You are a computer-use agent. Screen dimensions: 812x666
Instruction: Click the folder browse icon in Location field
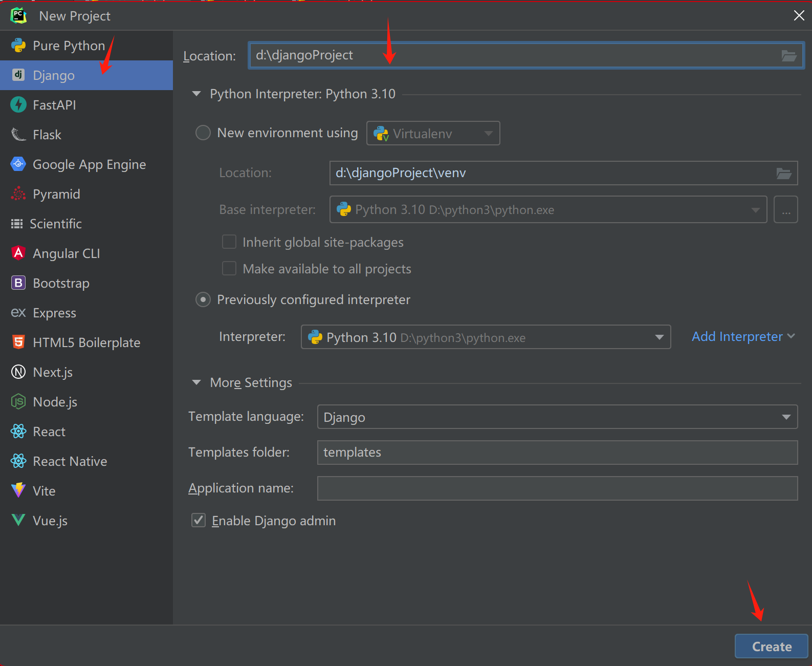788,56
